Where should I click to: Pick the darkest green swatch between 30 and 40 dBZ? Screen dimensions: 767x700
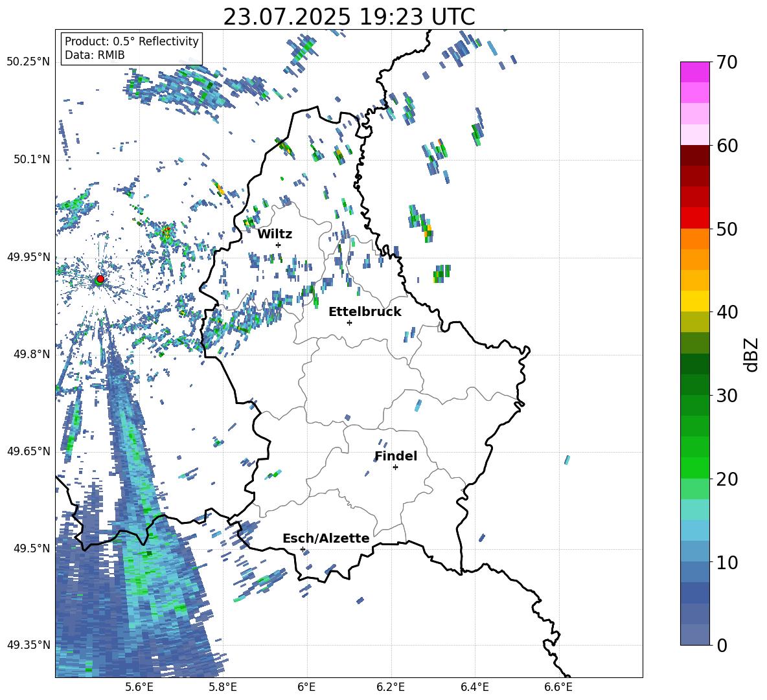[694, 364]
